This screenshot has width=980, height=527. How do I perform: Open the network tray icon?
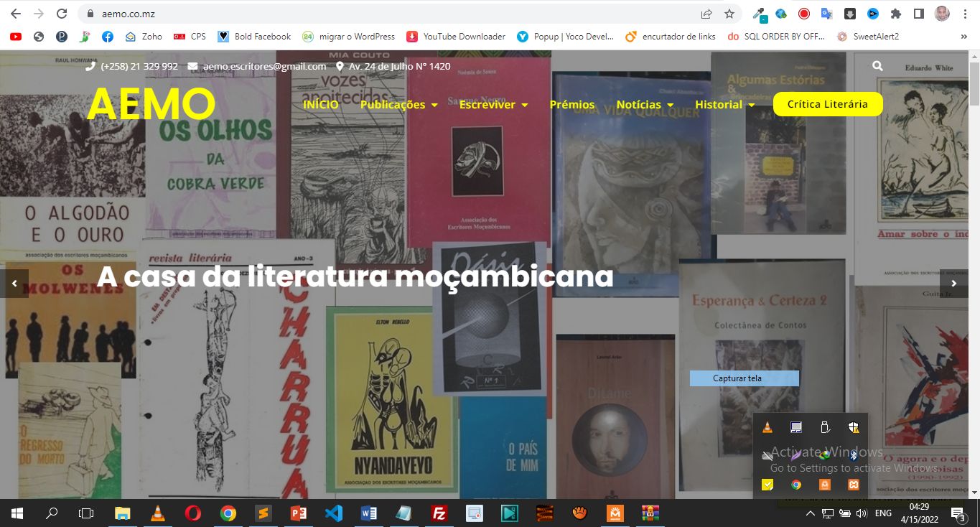click(828, 513)
